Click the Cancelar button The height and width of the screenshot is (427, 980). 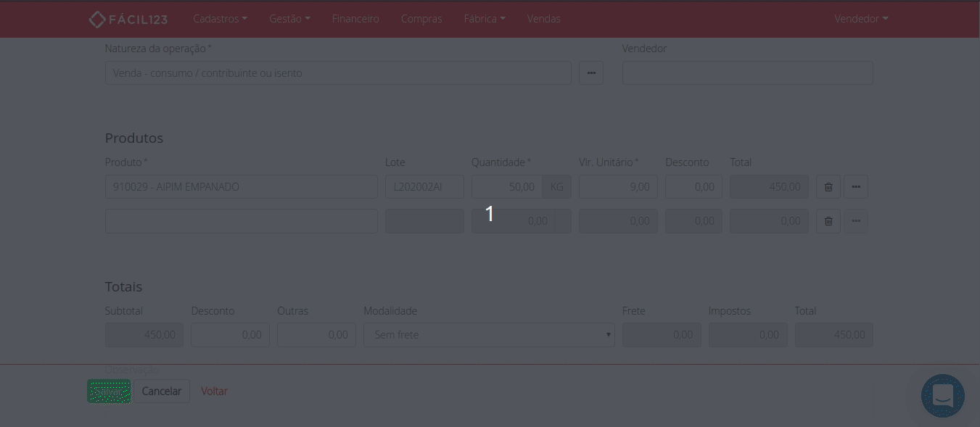(162, 391)
